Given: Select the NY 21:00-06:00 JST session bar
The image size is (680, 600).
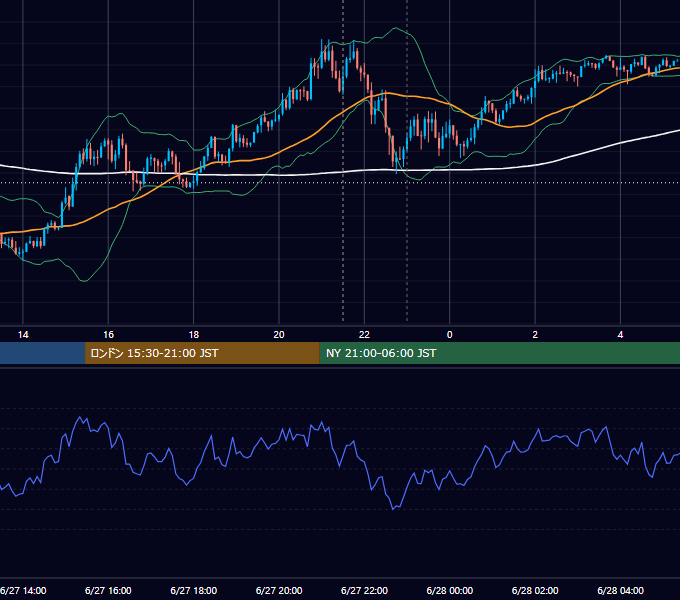Looking at the screenshot, I should [x=500, y=353].
